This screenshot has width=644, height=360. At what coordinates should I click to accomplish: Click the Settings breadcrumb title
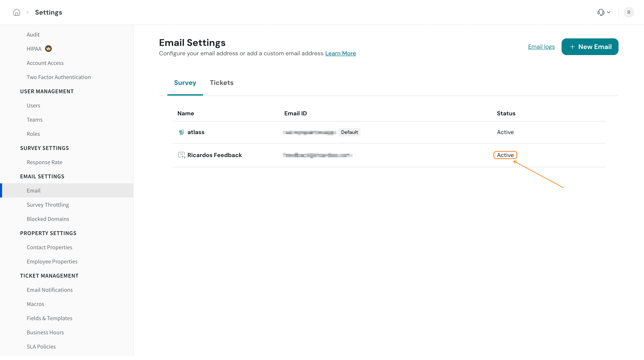coord(48,12)
